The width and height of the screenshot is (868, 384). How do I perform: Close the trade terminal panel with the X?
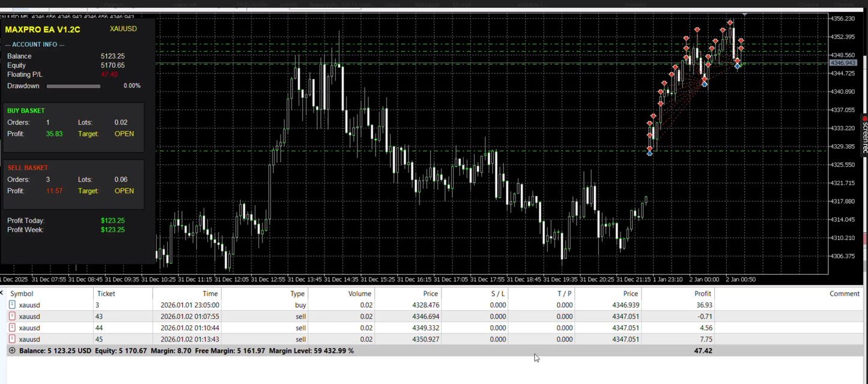2,293
